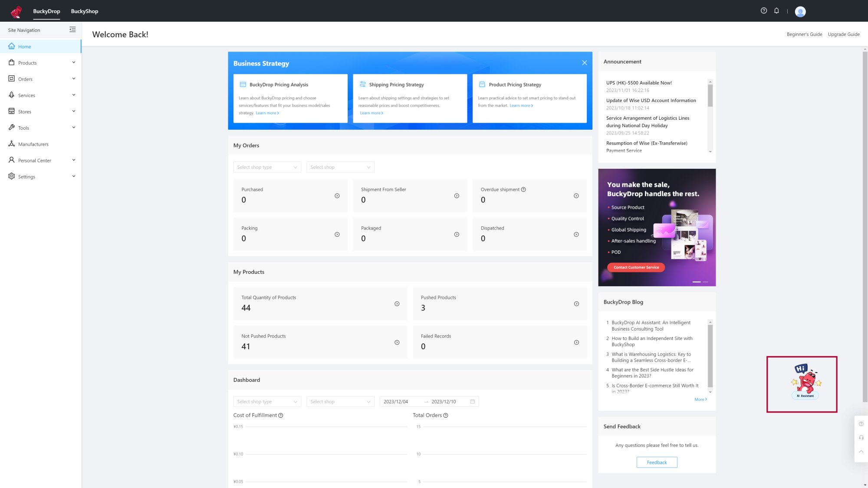Click Total Orders help icon
This screenshot has height=488, width=868.
[446, 416]
